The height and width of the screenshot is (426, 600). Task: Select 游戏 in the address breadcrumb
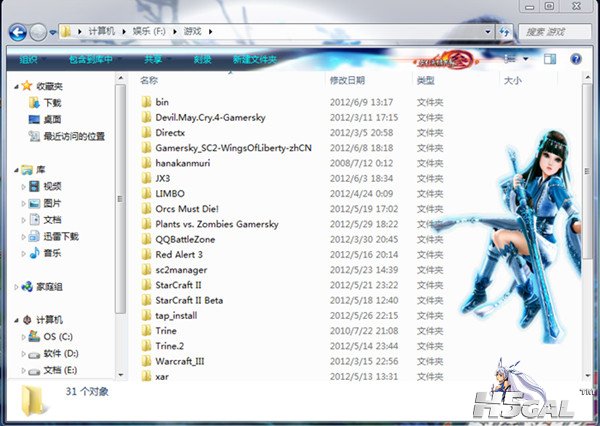pyautogui.click(x=192, y=31)
